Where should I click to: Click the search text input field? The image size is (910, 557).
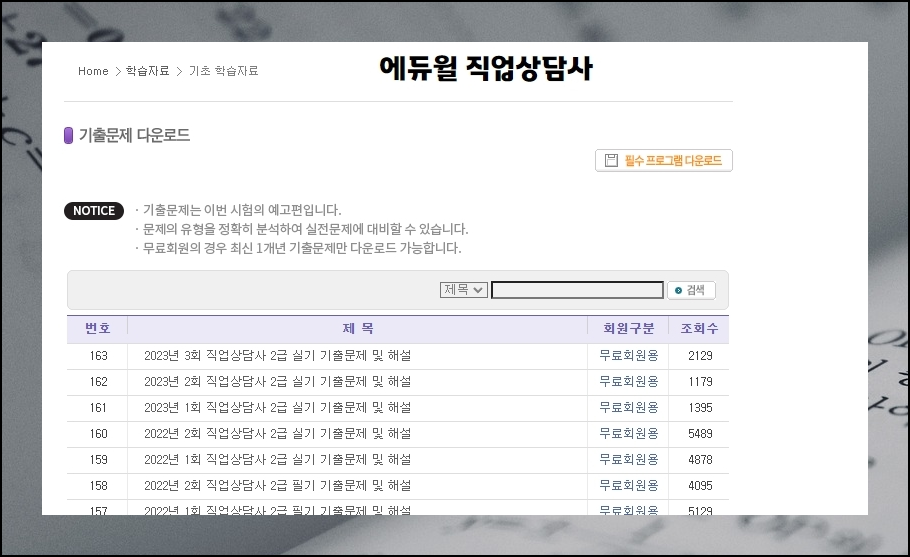[577, 290]
